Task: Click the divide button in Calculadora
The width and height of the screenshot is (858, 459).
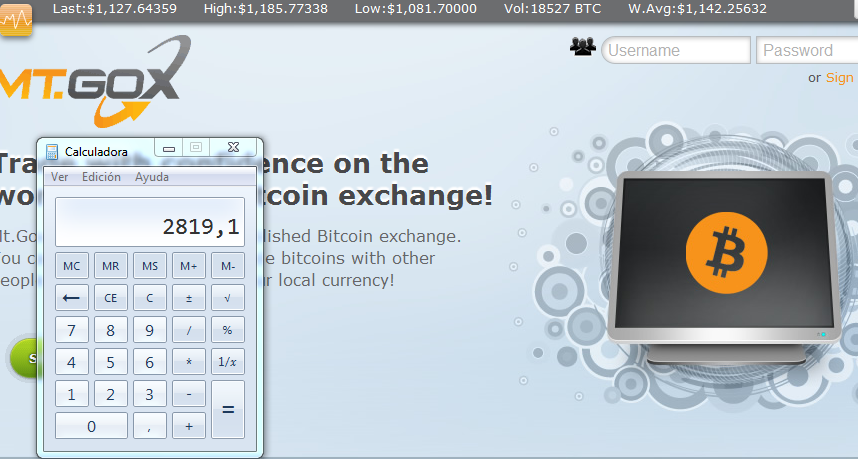Action: point(189,330)
